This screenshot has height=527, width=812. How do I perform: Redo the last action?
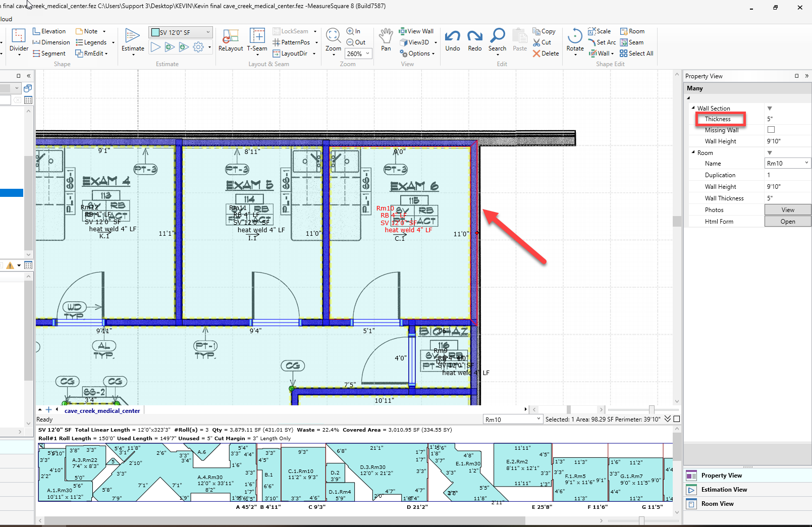[x=475, y=40]
